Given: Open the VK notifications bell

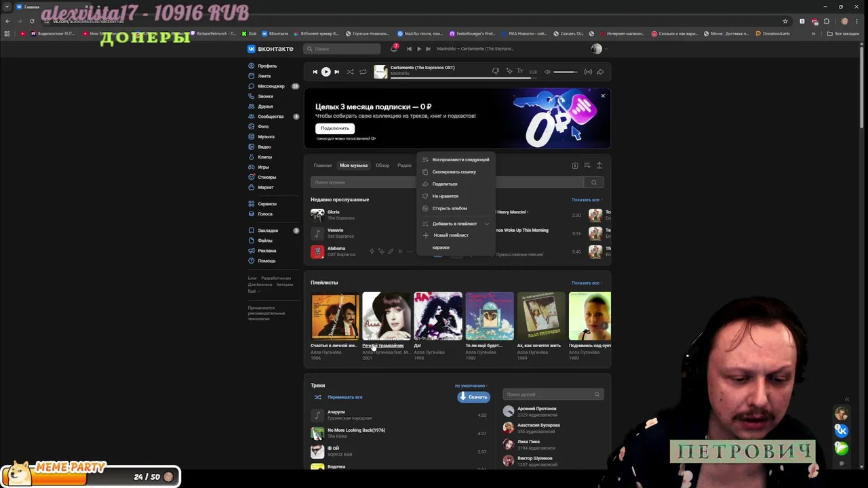Looking at the screenshot, I should pyautogui.click(x=394, y=48).
